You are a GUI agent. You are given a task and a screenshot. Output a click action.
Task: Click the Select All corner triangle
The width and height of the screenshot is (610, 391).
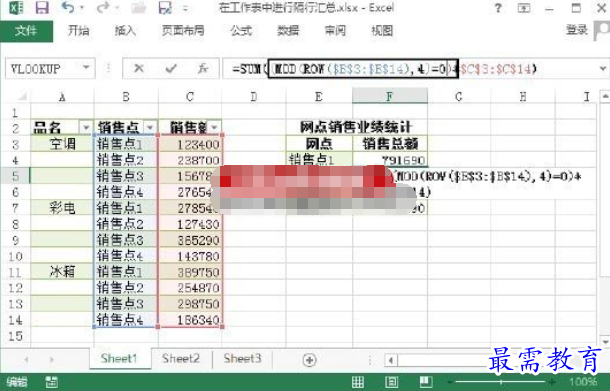point(22,96)
